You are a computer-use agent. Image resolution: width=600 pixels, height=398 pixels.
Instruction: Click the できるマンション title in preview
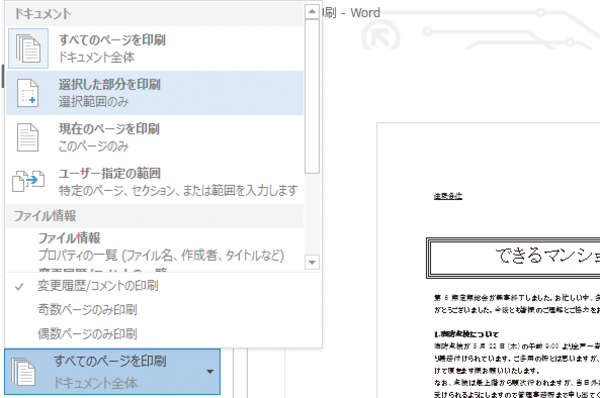click(x=547, y=255)
